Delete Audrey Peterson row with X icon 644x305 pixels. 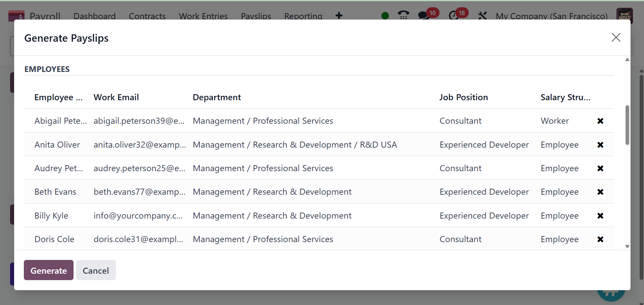600,168
